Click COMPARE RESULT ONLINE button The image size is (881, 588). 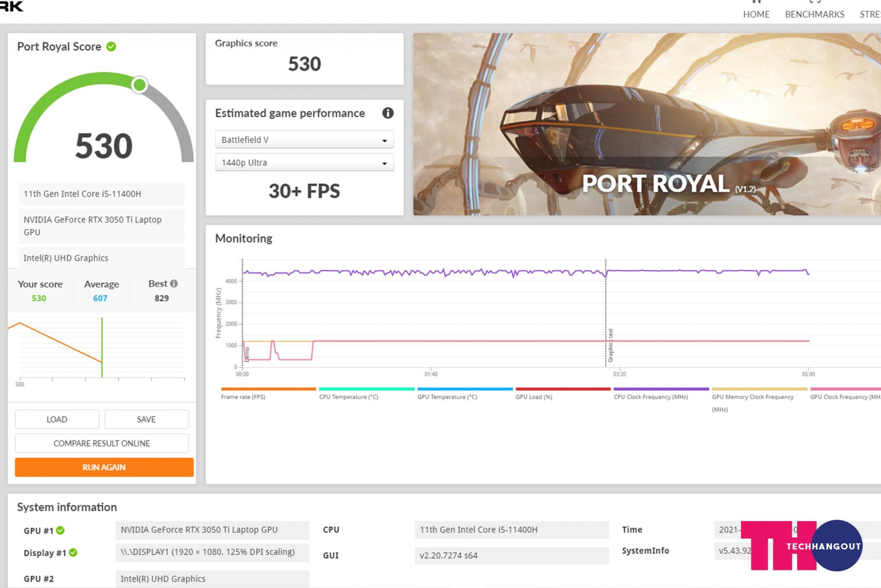point(102,443)
